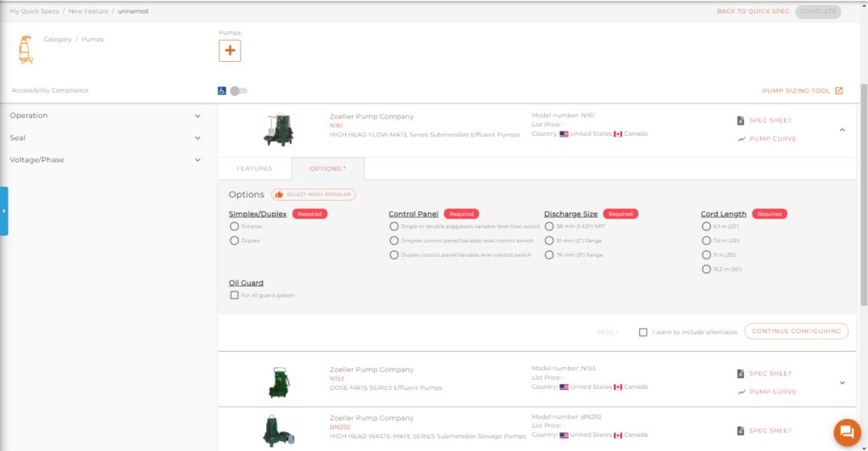868x451 pixels.
Task: Click Select Most Popular button
Action: (x=314, y=194)
